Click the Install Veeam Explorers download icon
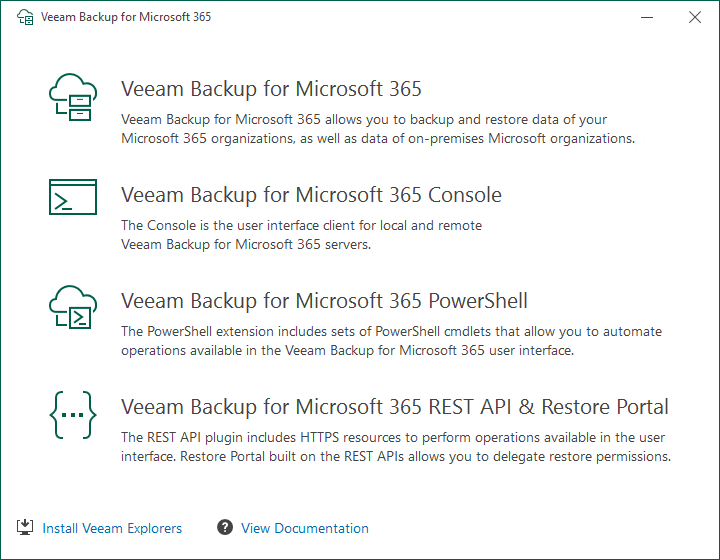This screenshot has height=560, width=720. click(x=24, y=527)
